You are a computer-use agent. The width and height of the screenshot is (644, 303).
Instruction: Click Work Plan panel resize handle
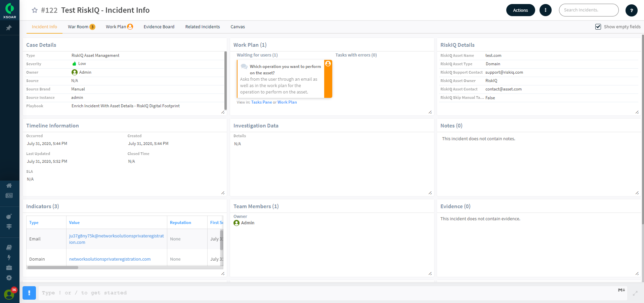(x=430, y=112)
